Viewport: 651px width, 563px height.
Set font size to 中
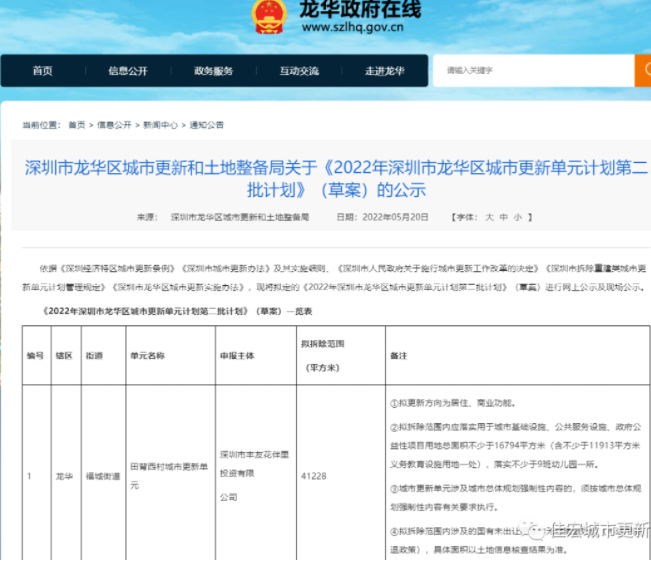point(505,216)
